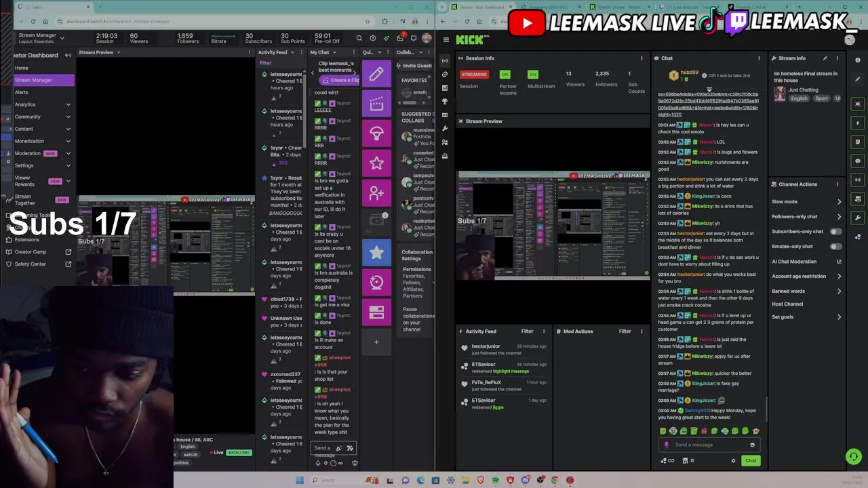Image resolution: width=868 pixels, height=488 pixels.
Task: Open Chrome from the Windows taskbar
Action: (x=555, y=480)
